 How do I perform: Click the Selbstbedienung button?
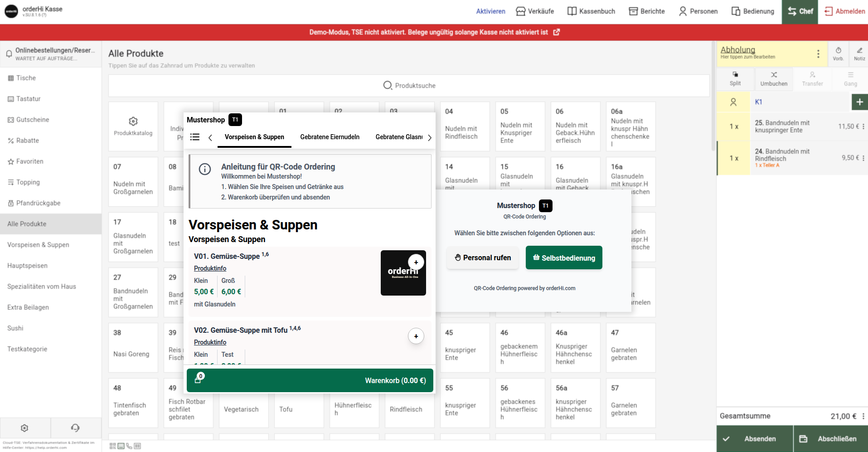(563, 258)
